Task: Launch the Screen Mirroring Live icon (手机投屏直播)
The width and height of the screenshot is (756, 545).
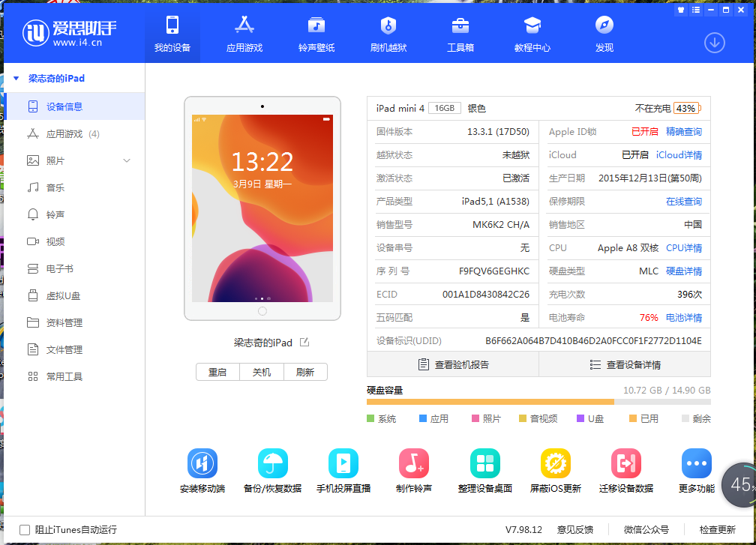Action: pyautogui.click(x=343, y=464)
